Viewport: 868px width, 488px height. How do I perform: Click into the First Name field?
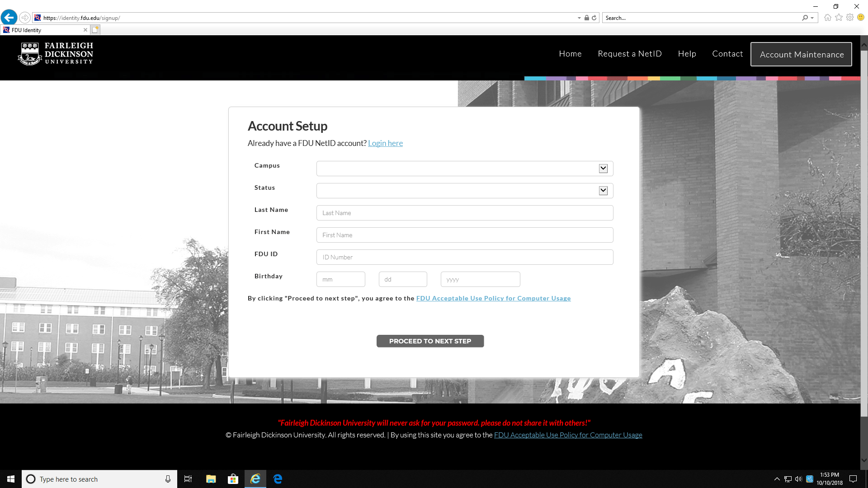click(465, 235)
